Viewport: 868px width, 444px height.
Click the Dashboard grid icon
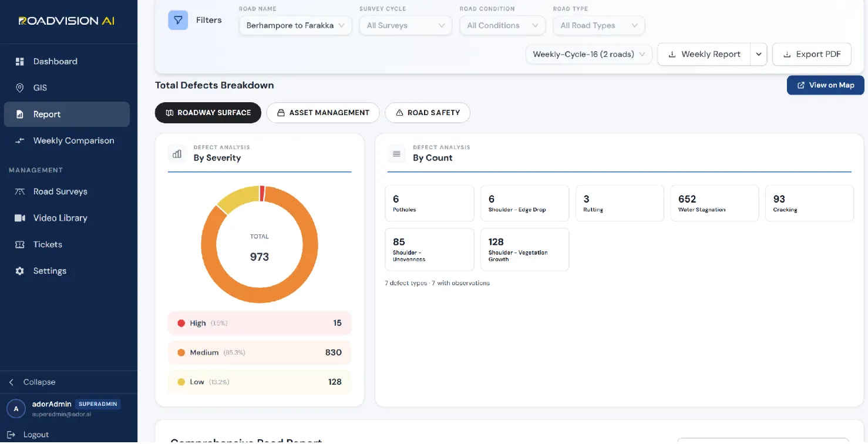(20, 61)
